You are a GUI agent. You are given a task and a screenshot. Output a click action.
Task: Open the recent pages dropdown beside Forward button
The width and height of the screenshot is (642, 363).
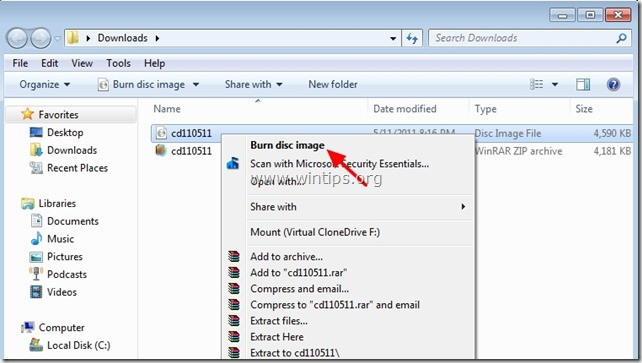tap(57, 38)
